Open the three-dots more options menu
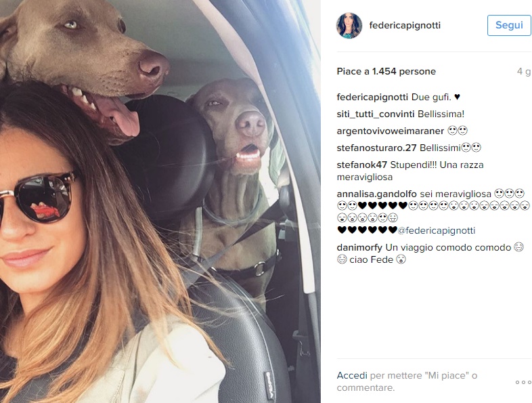 tap(523, 382)
